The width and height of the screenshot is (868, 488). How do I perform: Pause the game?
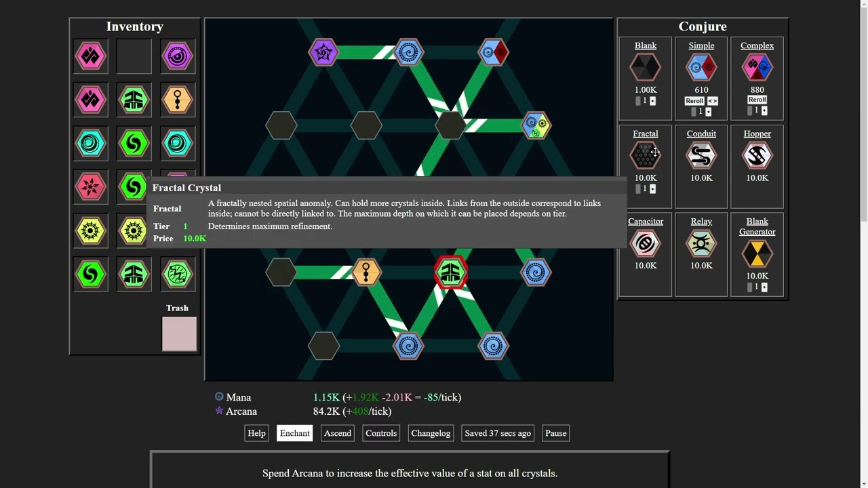[x=555, y=433]
